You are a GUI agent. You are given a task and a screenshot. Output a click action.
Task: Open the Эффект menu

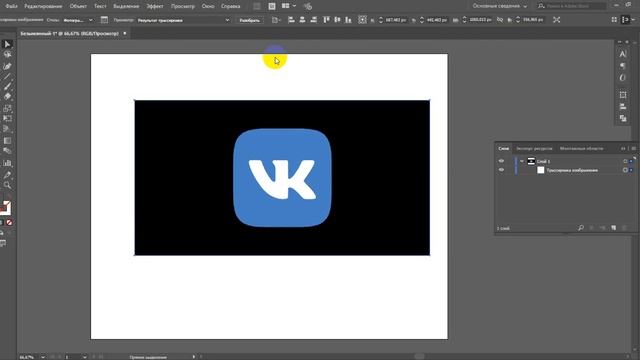[155, 6]
